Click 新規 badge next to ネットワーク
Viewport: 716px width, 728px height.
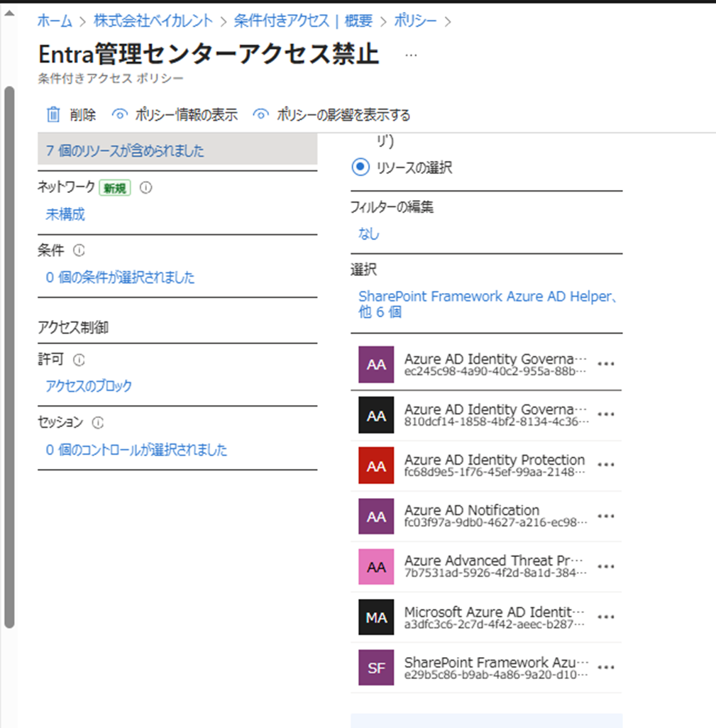(115, 187)
